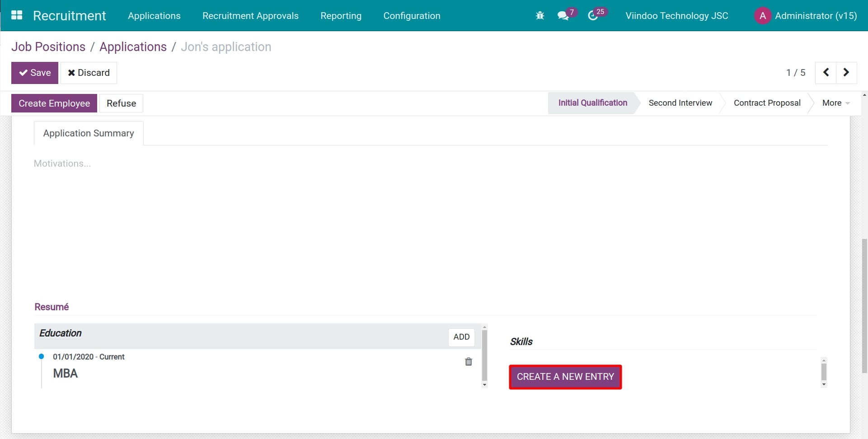View scheduled activities clock icon
868x439 pixels.
(594, 16)
